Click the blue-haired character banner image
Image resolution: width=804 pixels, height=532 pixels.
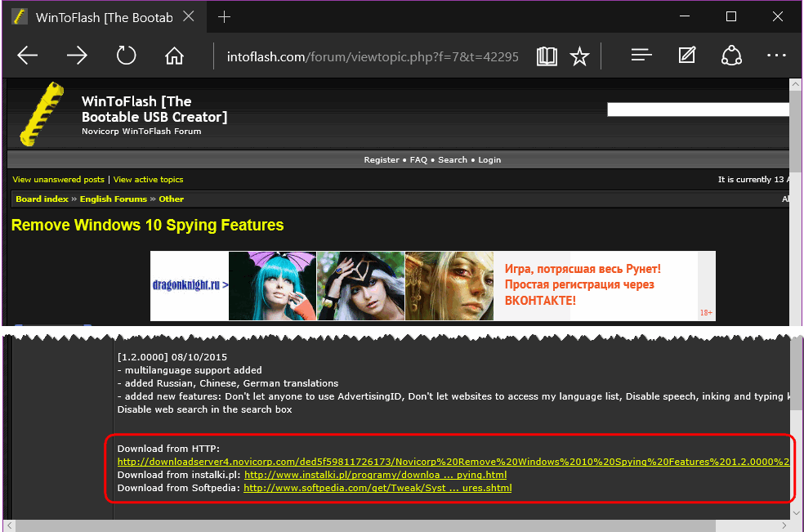tap(273, 286)
